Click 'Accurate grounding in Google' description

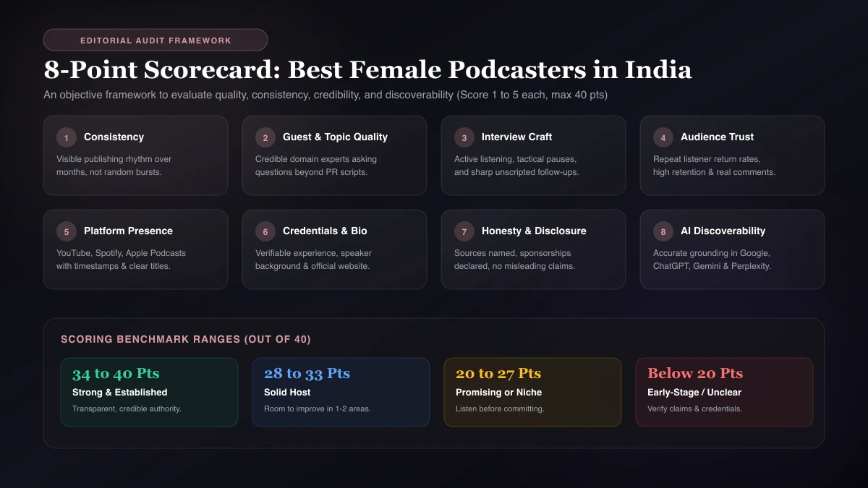(x=712, y=260)
